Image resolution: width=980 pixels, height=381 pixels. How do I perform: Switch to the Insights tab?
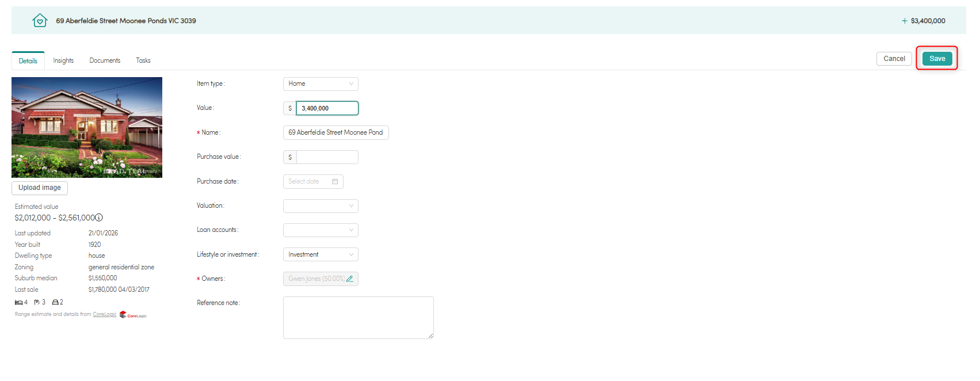tap(63, 60)
